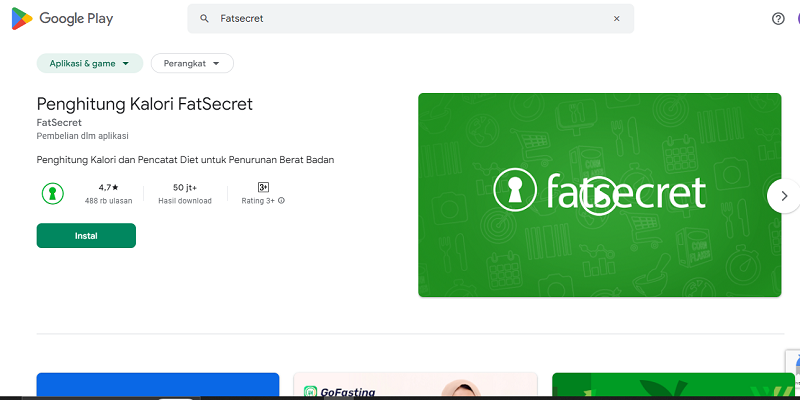
Task: Click the 50 jt+ download count
Action: [x=185, y=187]
